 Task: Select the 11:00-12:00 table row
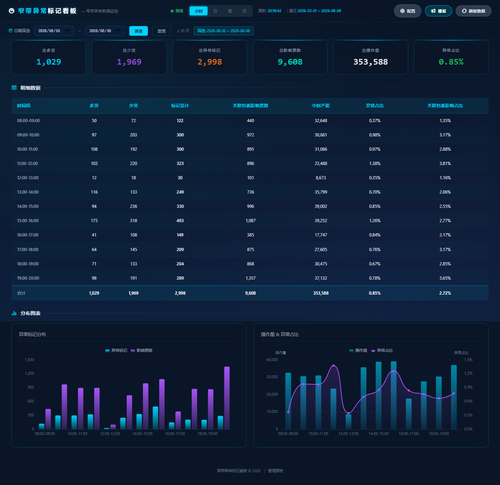tap(250, 164)
